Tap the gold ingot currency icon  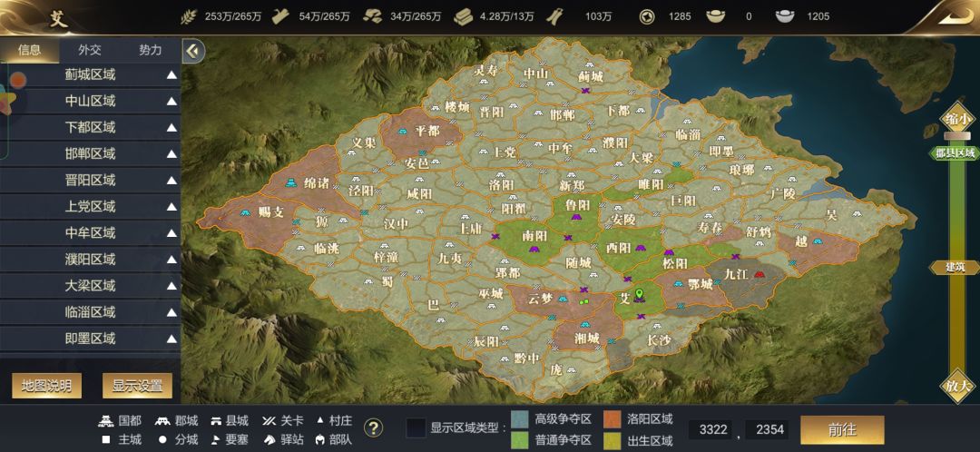(716, 16)
